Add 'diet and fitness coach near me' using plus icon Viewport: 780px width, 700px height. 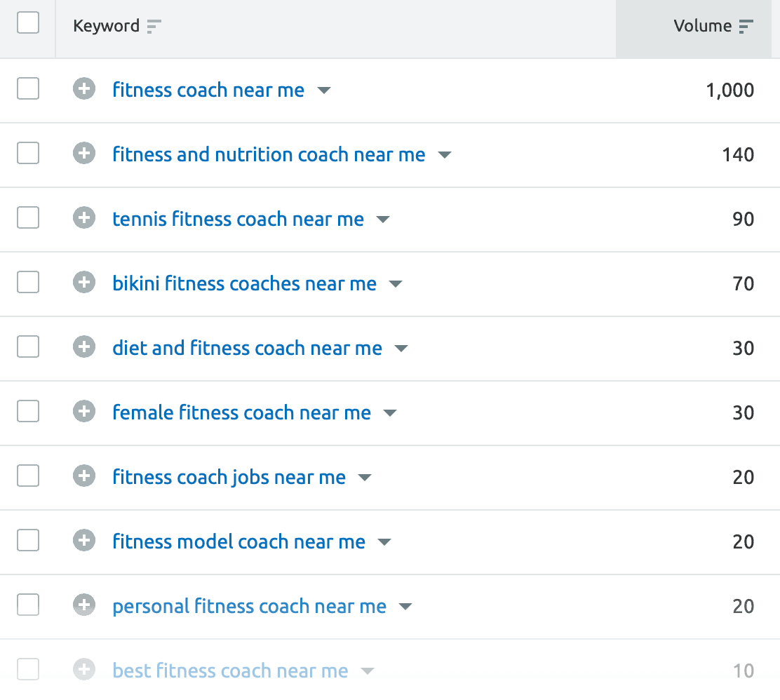pos(83,347)
